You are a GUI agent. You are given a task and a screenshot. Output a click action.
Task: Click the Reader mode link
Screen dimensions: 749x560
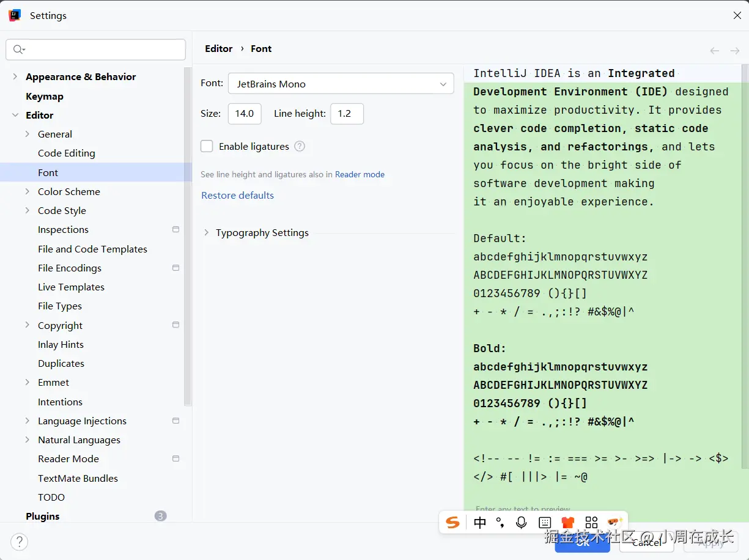click(x=360, y=174)
